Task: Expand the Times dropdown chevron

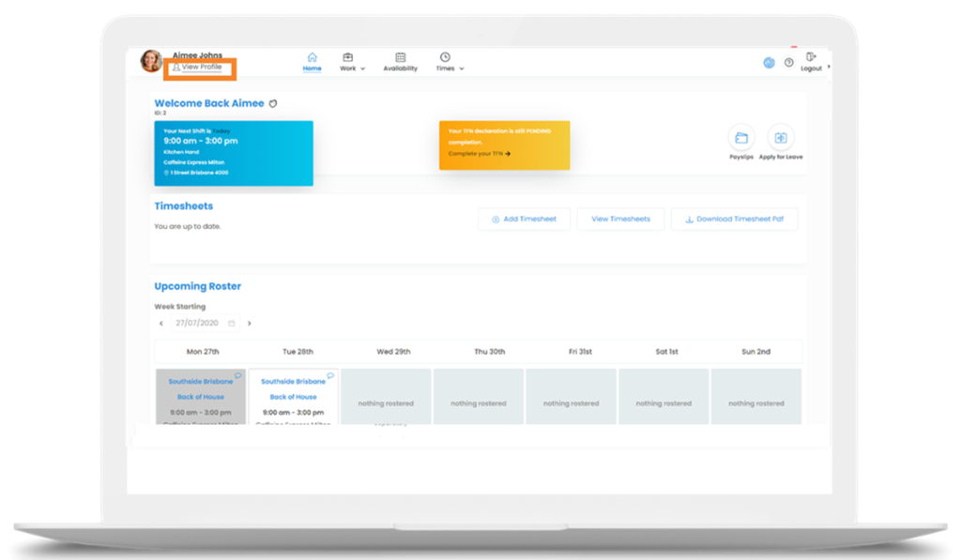Action: (462, 68)
